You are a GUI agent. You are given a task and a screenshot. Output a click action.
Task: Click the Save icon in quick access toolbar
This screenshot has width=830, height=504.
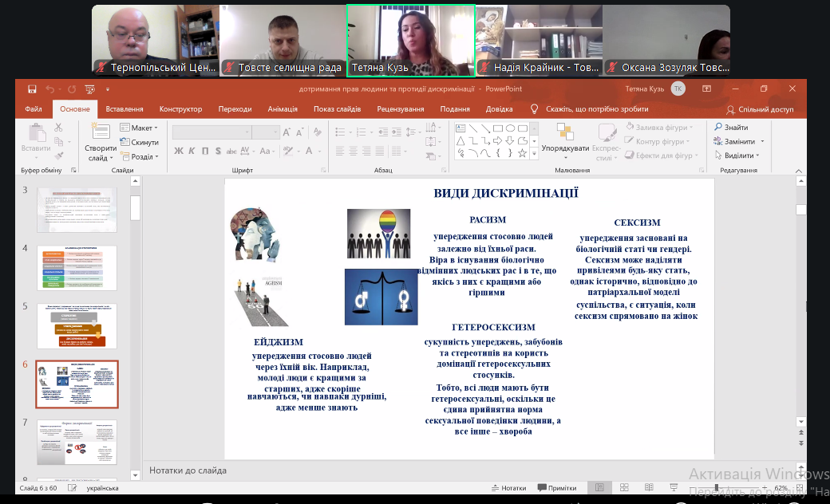click(x=32, y=89)
